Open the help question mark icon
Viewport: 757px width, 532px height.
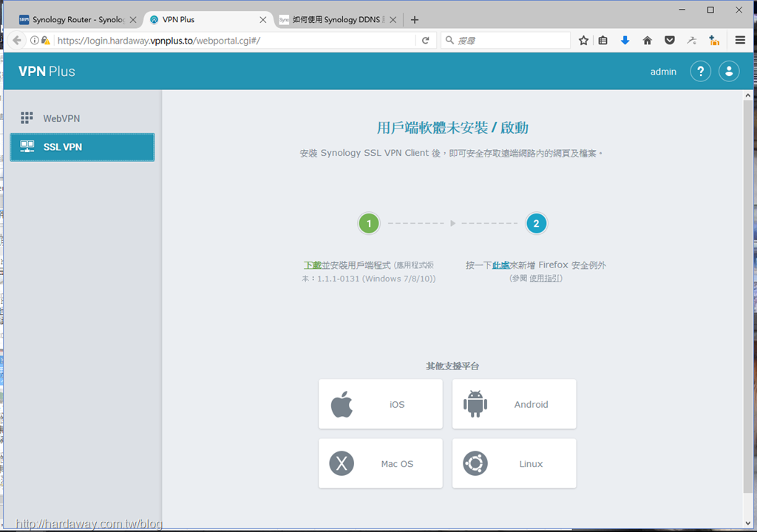coord(700,72)
